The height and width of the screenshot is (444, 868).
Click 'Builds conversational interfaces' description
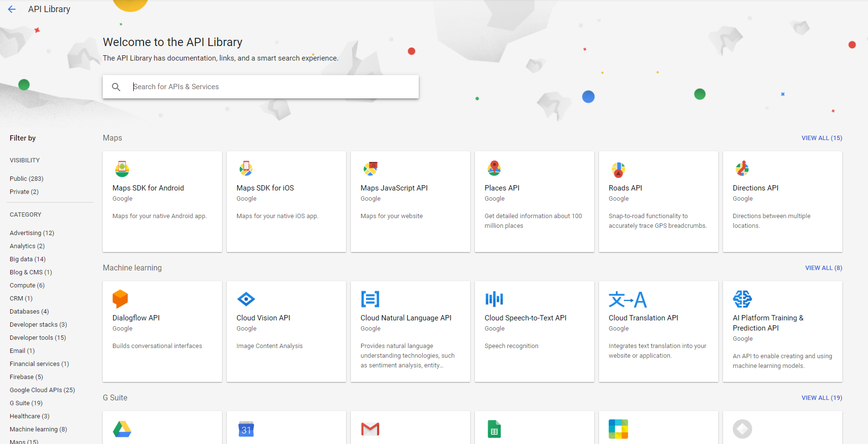[x=157, y=346]
